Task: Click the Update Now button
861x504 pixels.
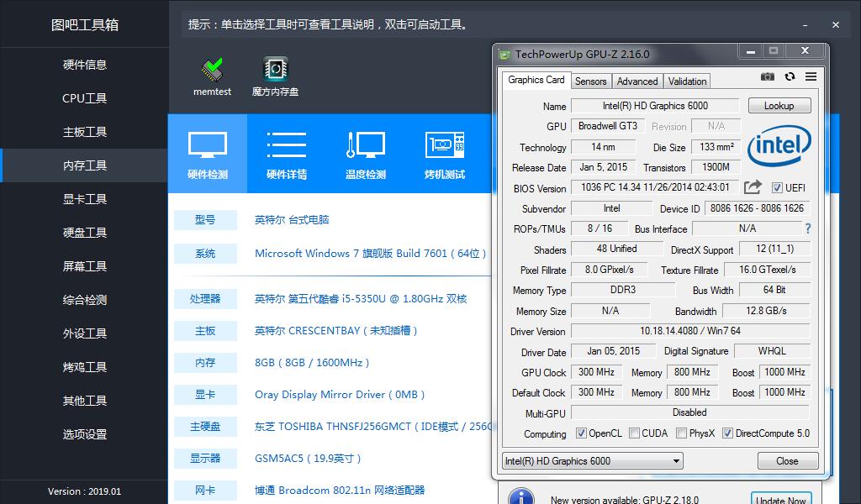Action: 781,500
